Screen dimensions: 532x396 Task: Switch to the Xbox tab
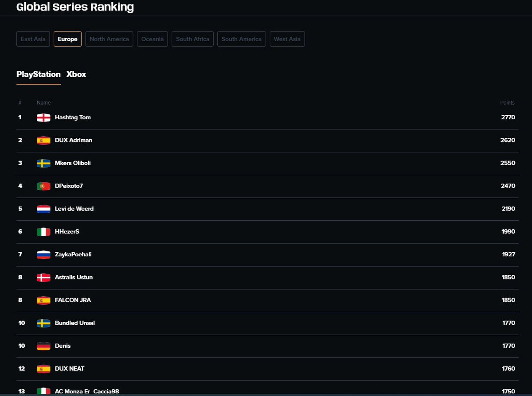(76, 74)
